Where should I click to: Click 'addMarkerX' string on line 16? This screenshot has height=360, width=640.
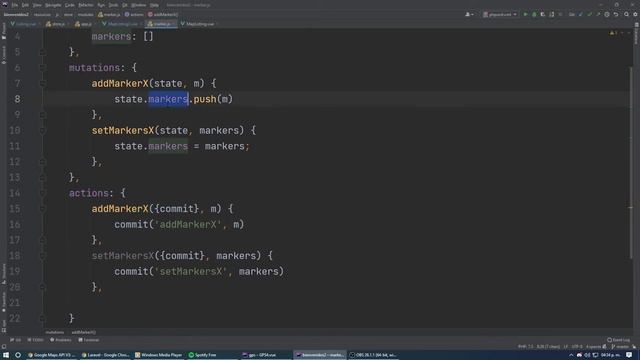point(188,224)
